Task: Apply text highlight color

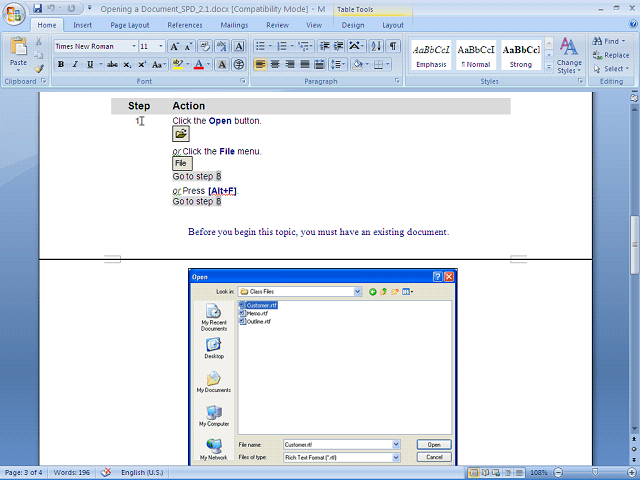Action: 178,64
